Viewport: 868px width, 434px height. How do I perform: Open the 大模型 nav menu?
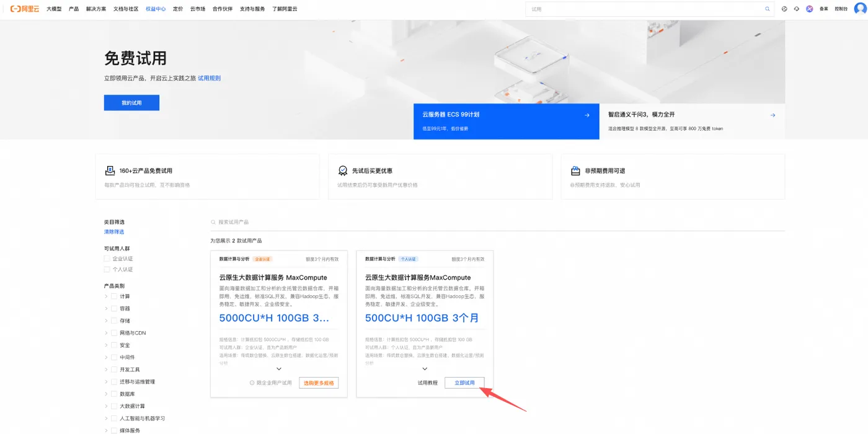tap(54, 9)
